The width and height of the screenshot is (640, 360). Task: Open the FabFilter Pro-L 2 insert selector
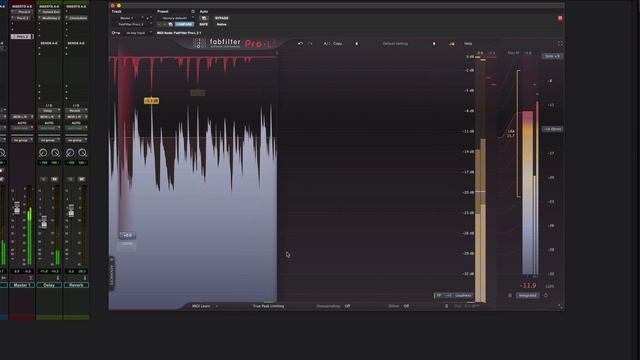(x=131, y=24)
